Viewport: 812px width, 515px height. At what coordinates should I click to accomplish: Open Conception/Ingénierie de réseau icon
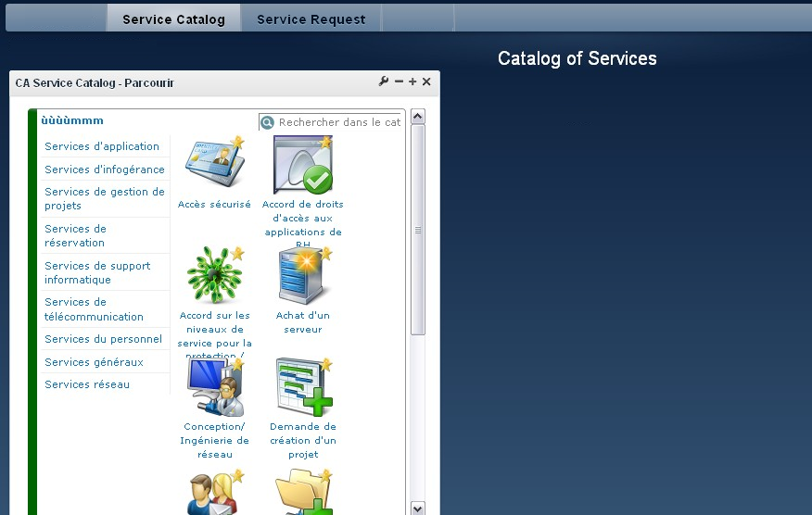pyautogui.click(x=214, y=386)
